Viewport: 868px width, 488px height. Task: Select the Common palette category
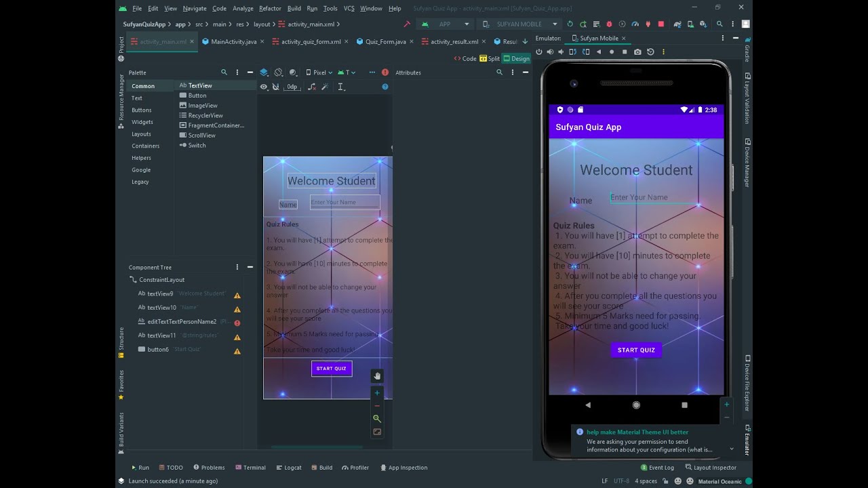[x=143, y=86]
